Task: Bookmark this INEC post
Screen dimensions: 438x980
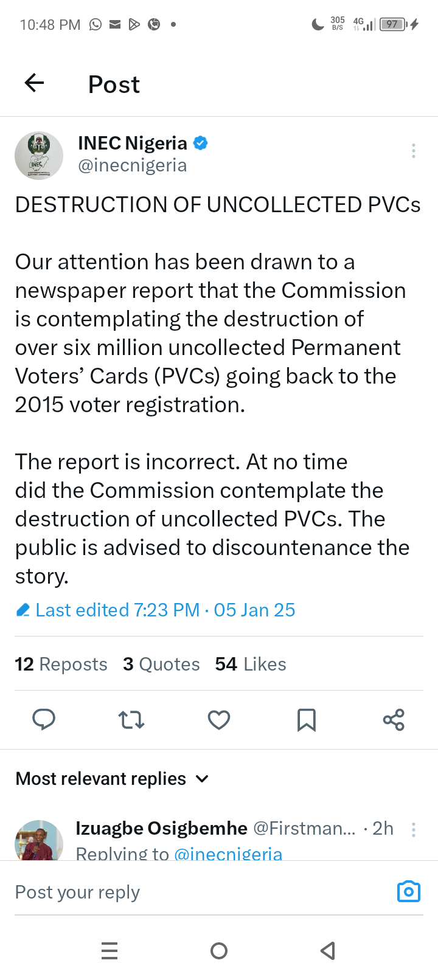Action: click(x=306, y=720)
